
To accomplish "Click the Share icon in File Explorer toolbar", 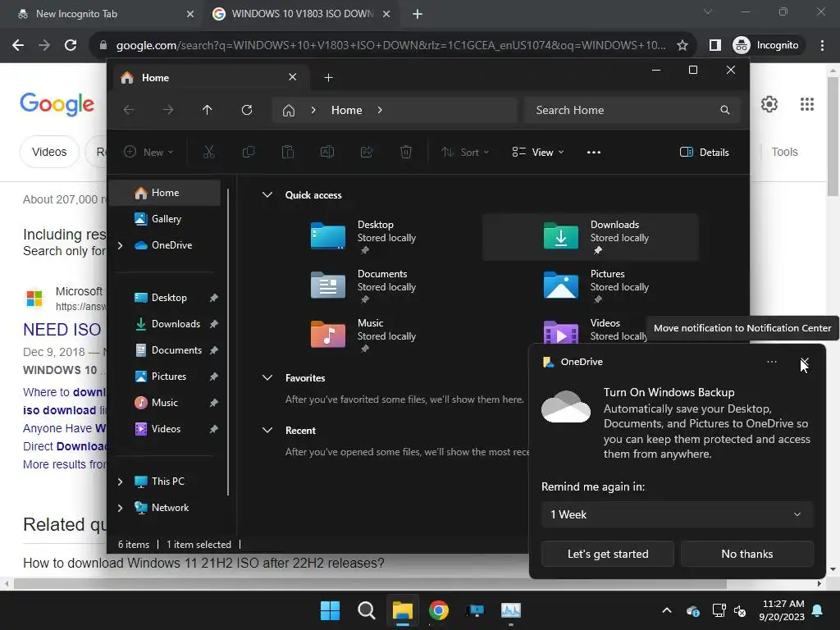I will 367,152.
